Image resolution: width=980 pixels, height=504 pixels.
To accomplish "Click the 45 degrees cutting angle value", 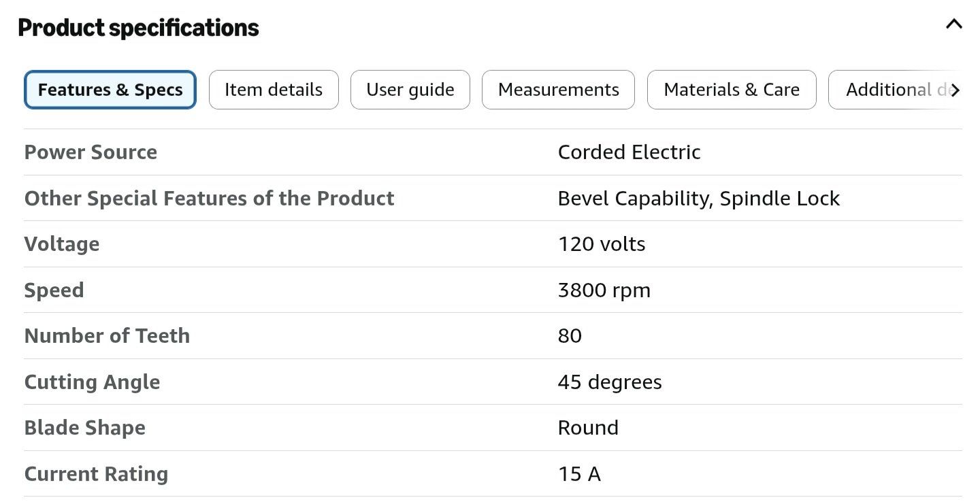I will 610,382.
